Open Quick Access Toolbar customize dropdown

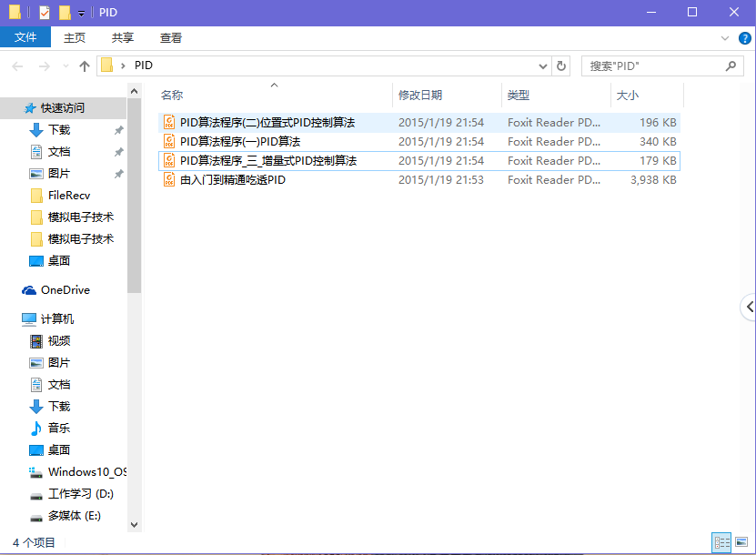pyautogui.click(x=82, y=13)
